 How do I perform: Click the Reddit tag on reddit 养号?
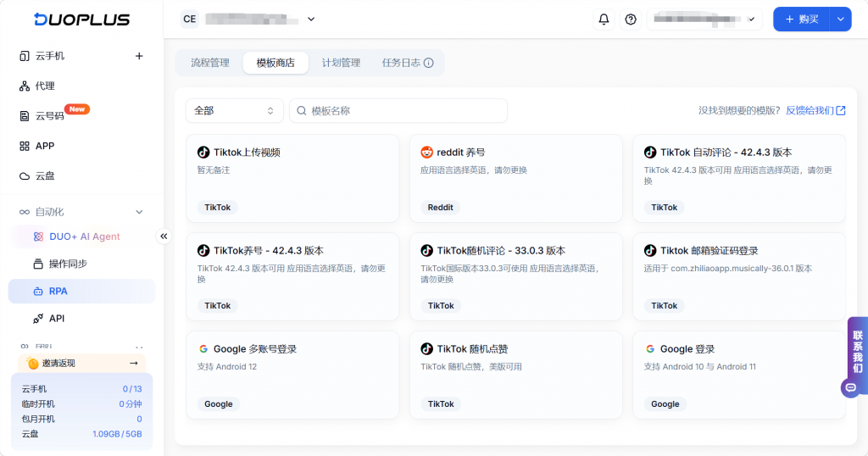tap(440, 208)
